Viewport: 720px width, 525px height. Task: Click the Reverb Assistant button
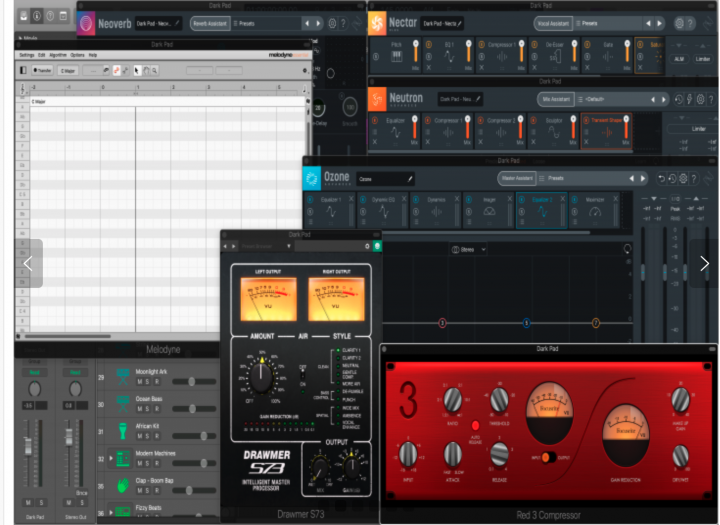click(x=210, y=23)
